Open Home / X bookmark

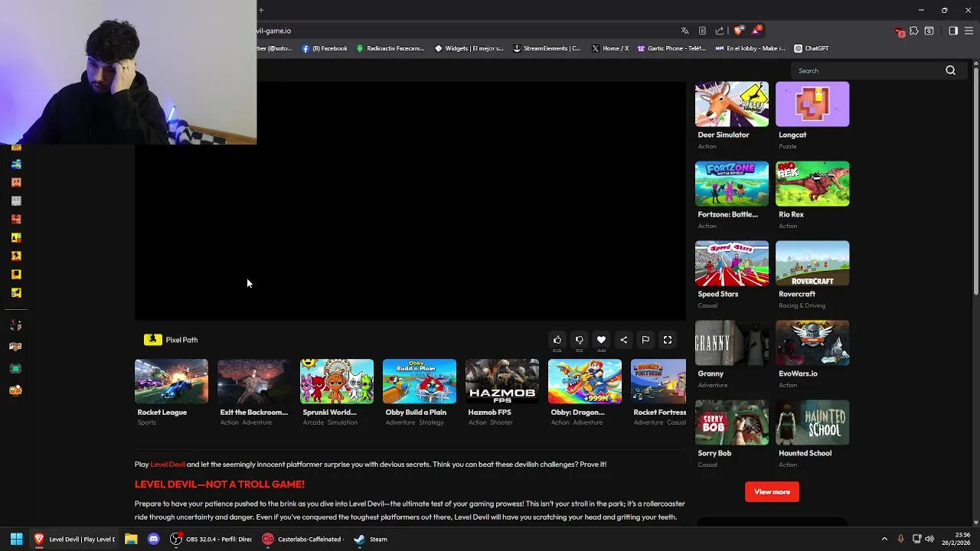(610, 48)
